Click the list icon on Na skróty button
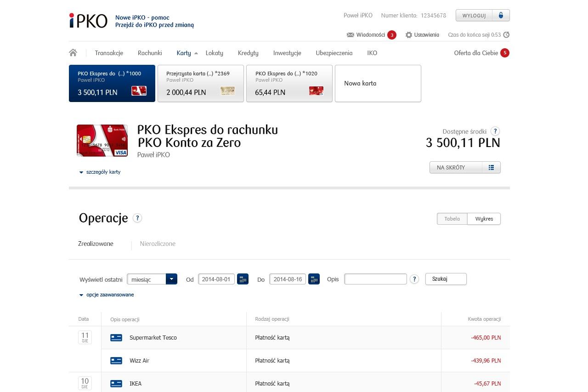588x392 pixels. [x=492, y=168]
